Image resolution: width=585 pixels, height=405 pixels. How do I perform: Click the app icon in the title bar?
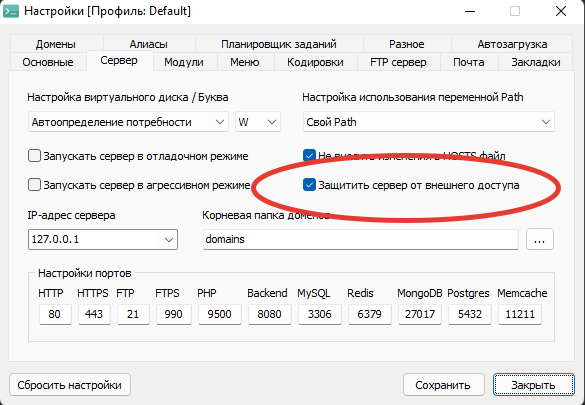(x=10, y=11)
